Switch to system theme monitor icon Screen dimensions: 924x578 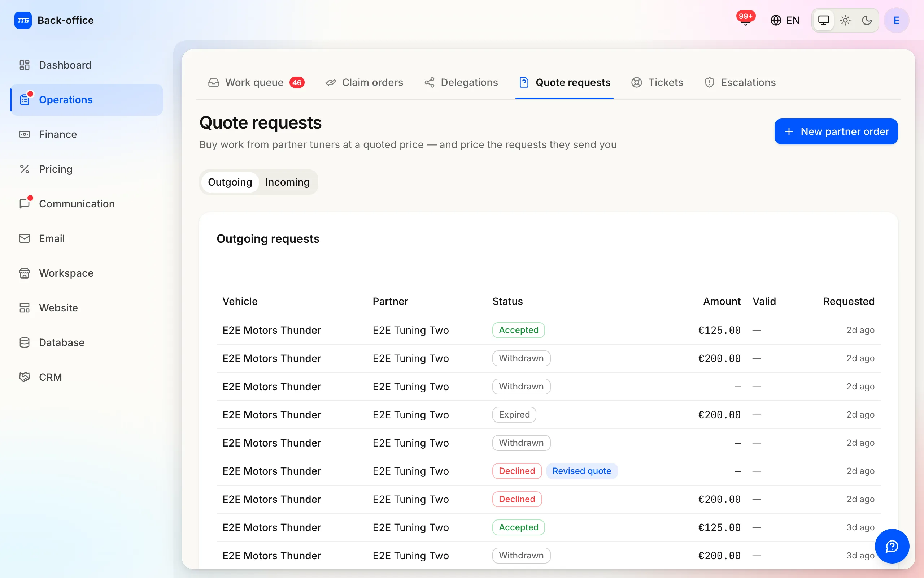click(824, 20)
